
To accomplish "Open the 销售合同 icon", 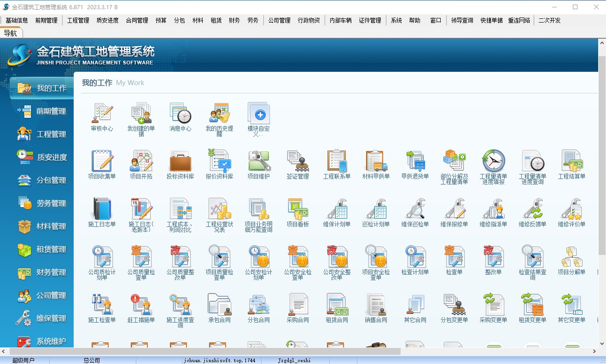I will [376, 305].
